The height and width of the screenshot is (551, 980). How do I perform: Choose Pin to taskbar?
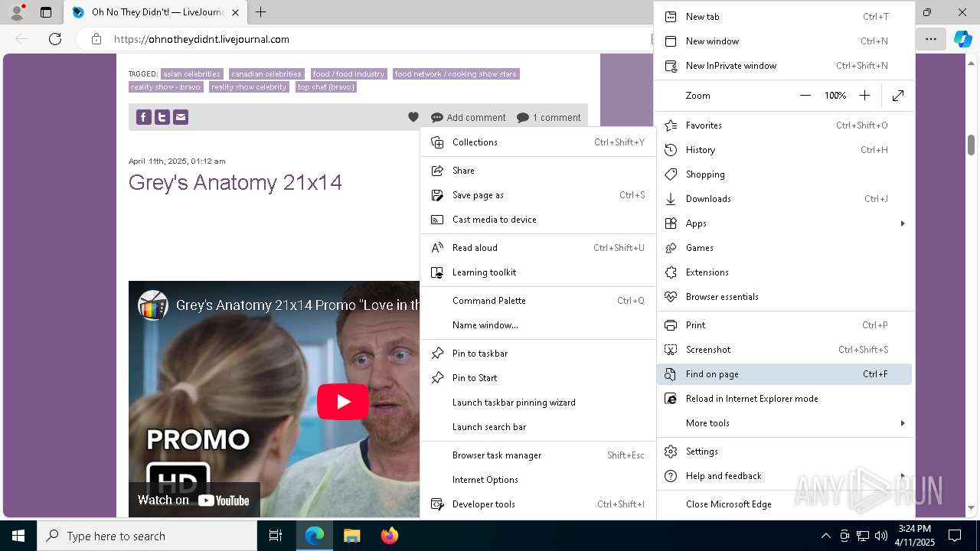pyautogui.click(x=538, y=354)
